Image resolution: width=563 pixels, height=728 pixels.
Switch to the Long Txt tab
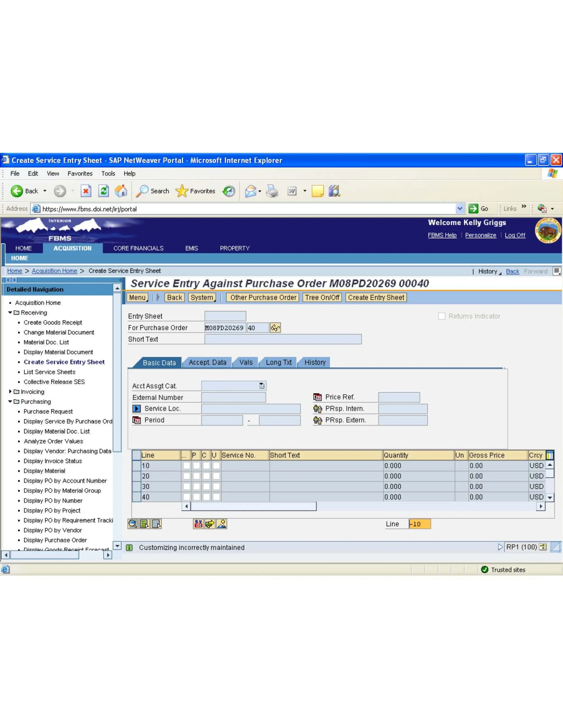(x=278, y=362)
